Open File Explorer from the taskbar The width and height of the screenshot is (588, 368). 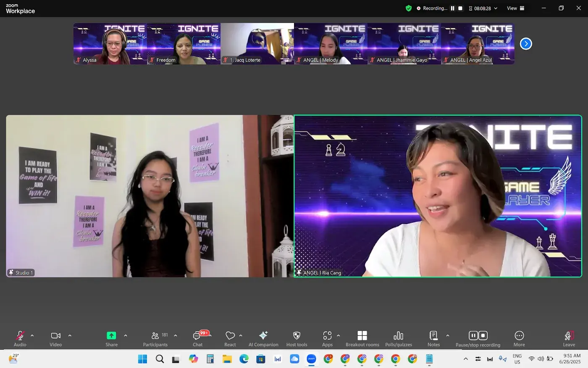pyautogui.click(x=227, y=359)
